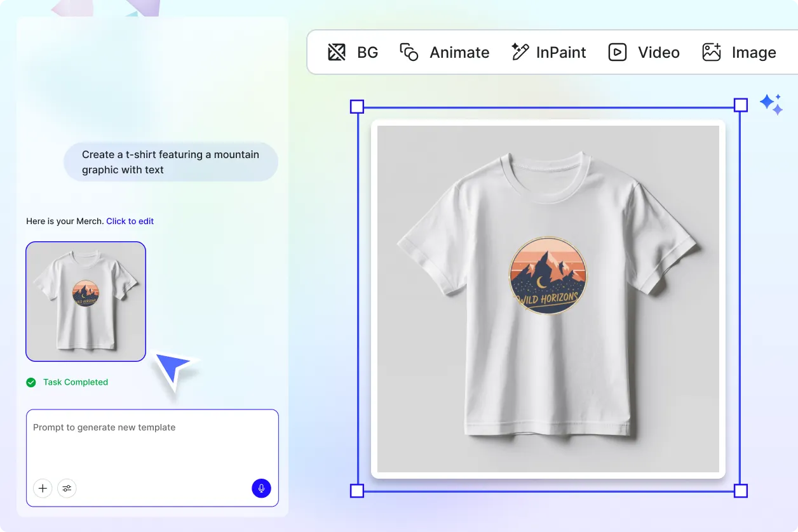Click the InPaint magic brush icon
This screenshot has height=532, width=798.
click(520, 52)
